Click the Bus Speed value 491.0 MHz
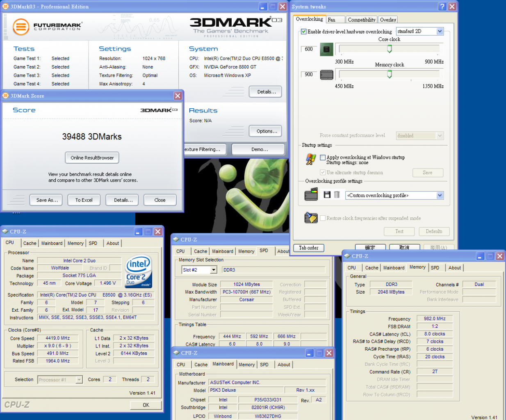This screenshot has width=506, height=420. click(58, 354)
